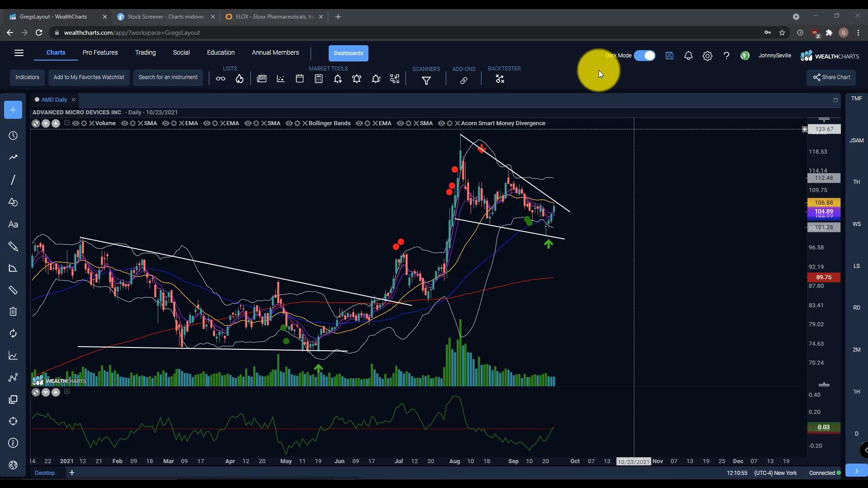Image resolution: width=868 pixels, height=488 pixels.
Task: Open the Education menu
Action: coord(221,53)
